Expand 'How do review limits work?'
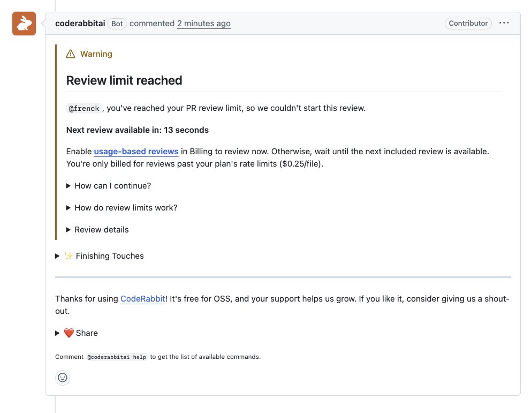Image resolution: width=532 pixels, height=413 pixels. pyautogui.click(x=121, y=207)
